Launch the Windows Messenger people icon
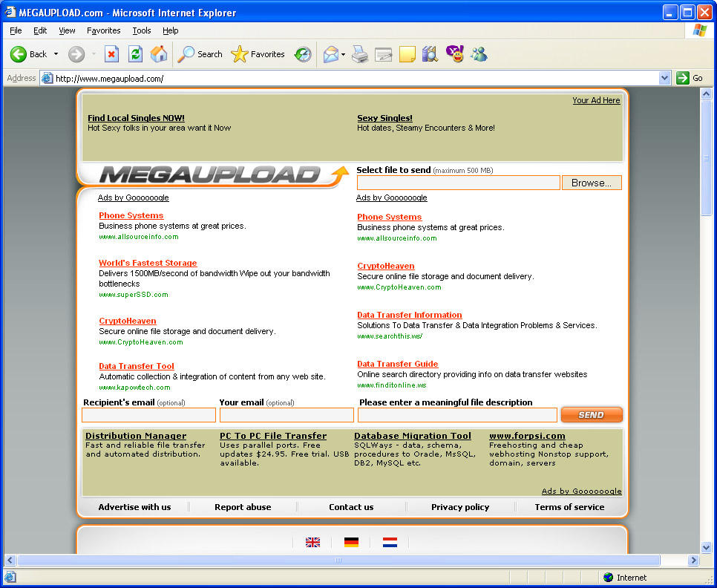 (x=479, y=54)
